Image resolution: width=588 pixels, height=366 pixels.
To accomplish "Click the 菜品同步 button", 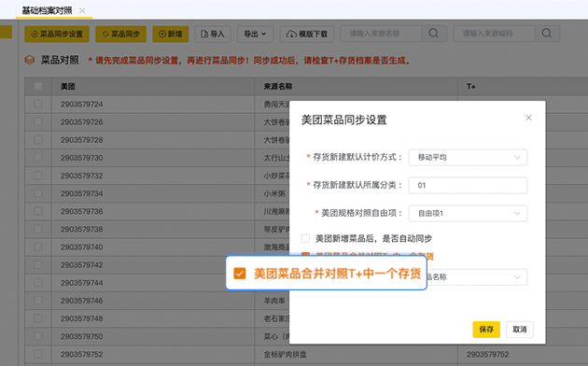I will (x=120, y=35).
